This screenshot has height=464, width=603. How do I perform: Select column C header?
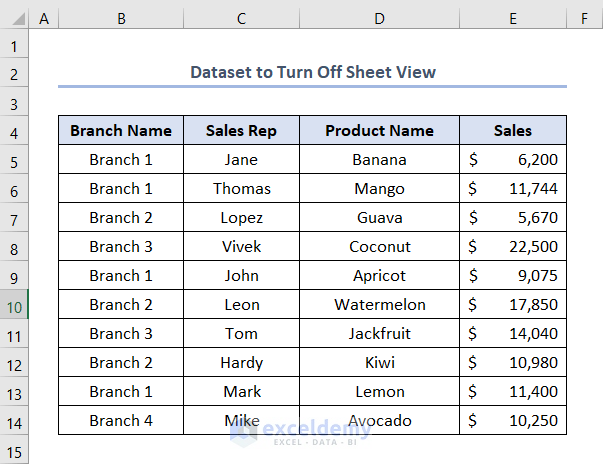coord(241,18)
